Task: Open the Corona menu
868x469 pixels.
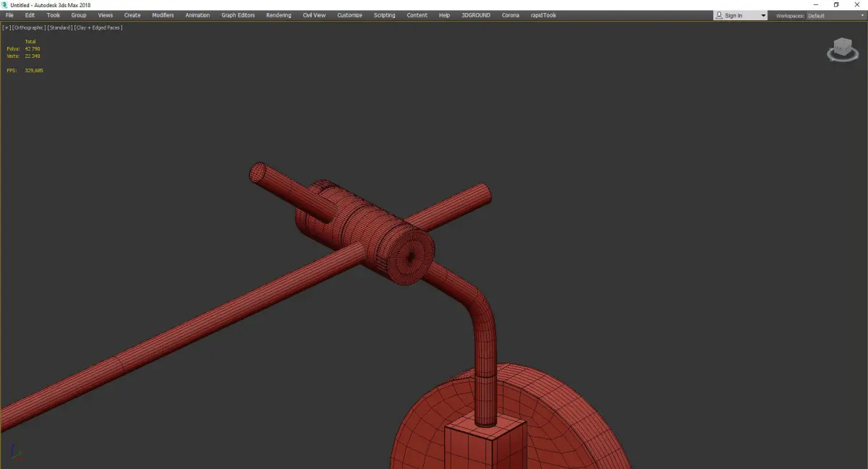Action: click(x=511, y=15)
